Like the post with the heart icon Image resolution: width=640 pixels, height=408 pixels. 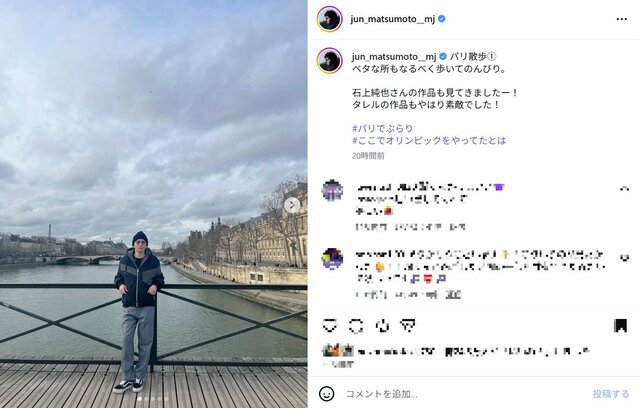pyautogui.click(x=329, y=326)
